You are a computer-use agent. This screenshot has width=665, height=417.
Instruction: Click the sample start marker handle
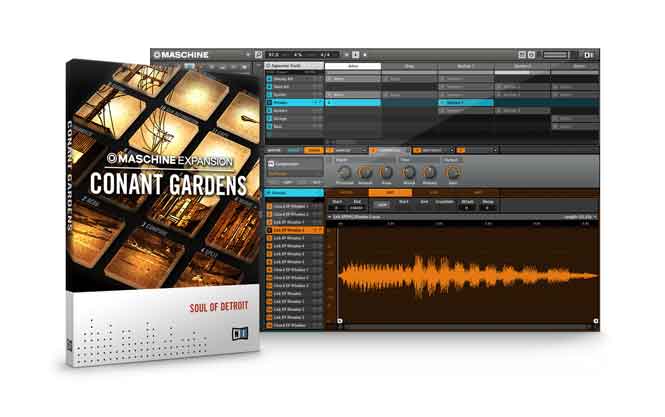point(340,321)
